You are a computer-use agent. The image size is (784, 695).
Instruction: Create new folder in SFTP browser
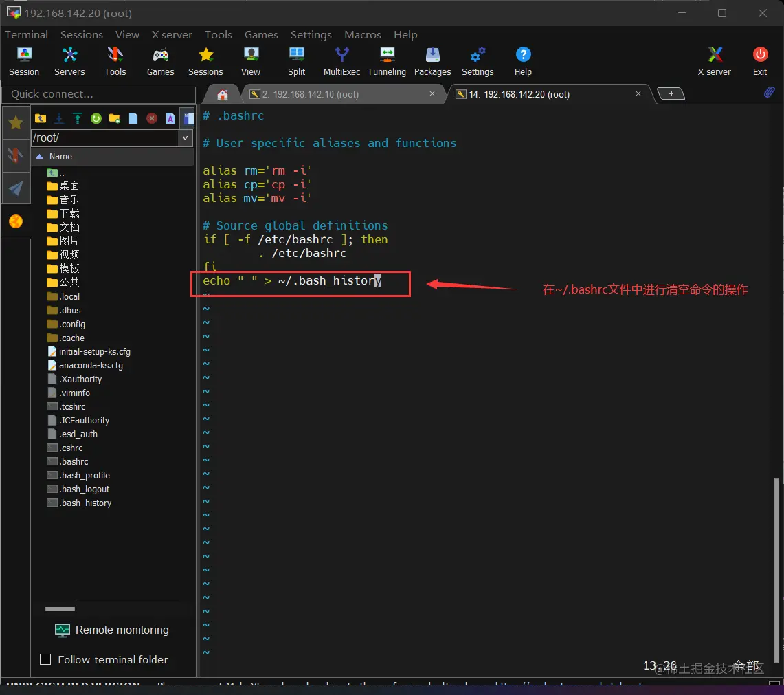coord(115,118)
